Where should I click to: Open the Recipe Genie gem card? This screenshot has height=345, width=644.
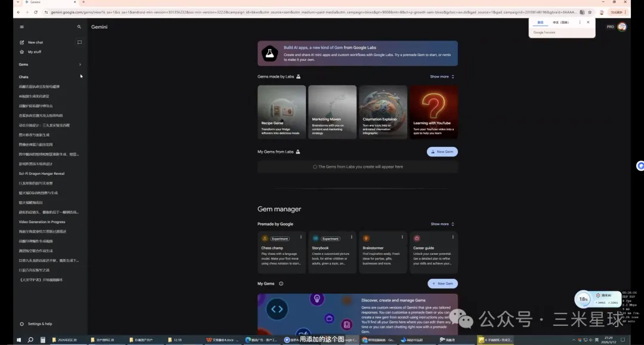point(281,112)
